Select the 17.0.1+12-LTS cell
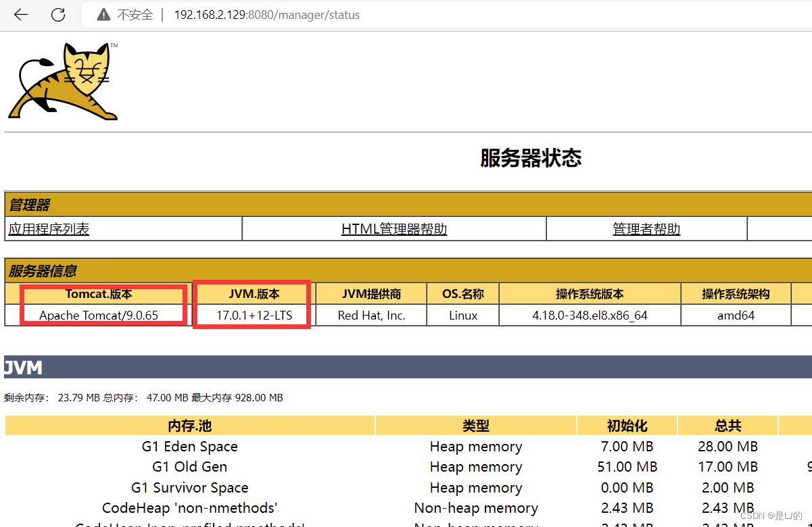812x527 pixels. click(x=254, y=316)
